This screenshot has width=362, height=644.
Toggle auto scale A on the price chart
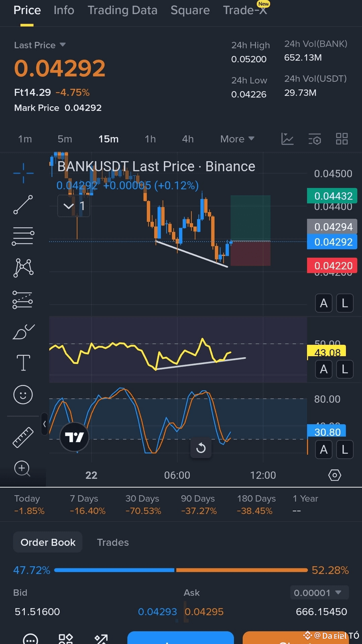[x=324, y=303]
